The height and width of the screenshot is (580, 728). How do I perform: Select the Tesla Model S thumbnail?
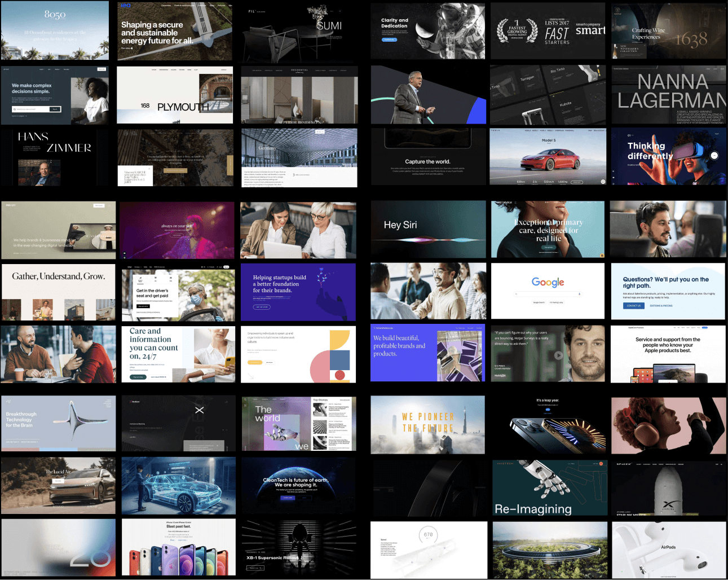548,157
